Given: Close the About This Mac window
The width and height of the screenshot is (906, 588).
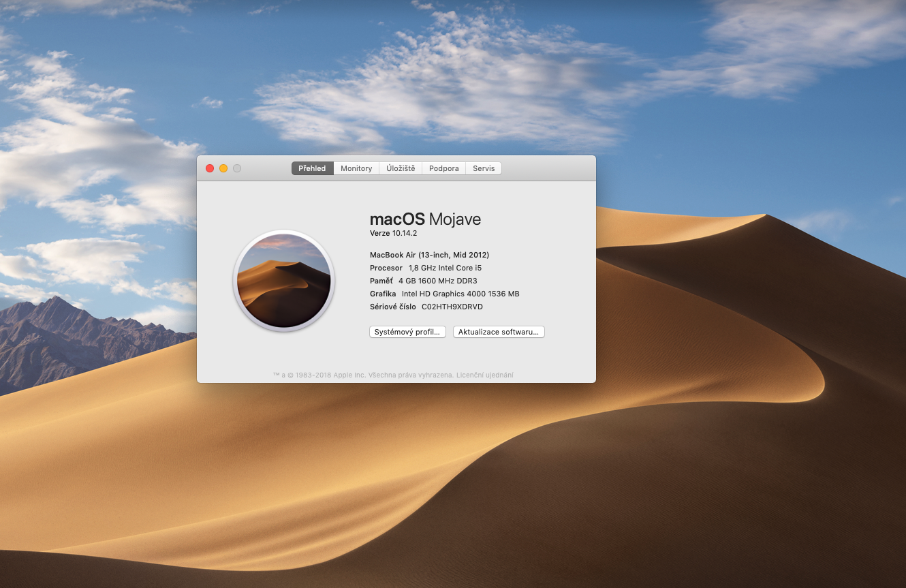Looking at the screenshot, I should pyautogui.click(x=210, y=168).
